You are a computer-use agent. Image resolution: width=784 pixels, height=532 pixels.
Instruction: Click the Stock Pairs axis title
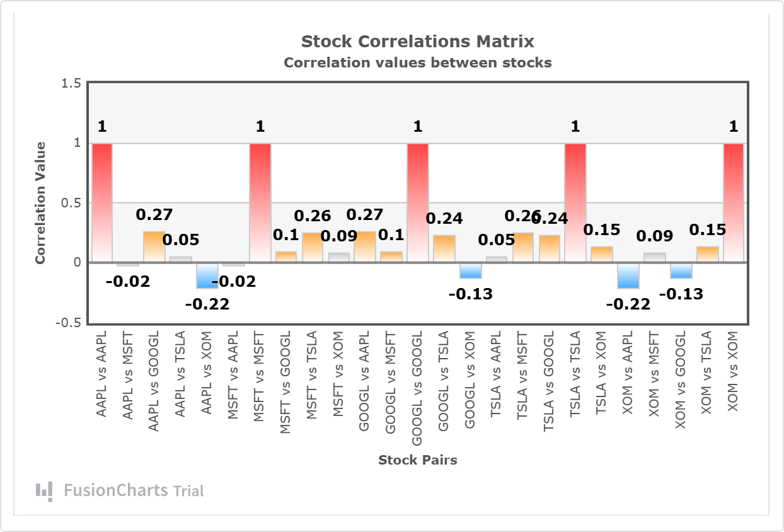pos(417,460)
